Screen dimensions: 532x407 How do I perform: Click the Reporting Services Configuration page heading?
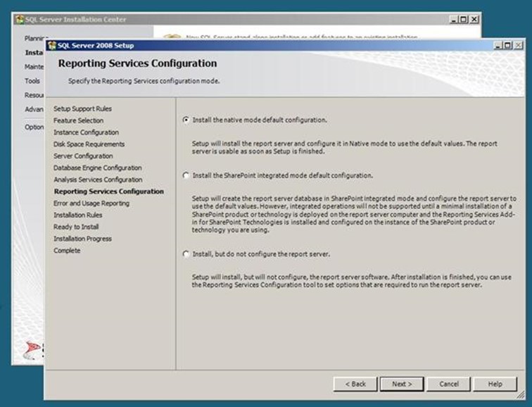(x=137, y=63)
